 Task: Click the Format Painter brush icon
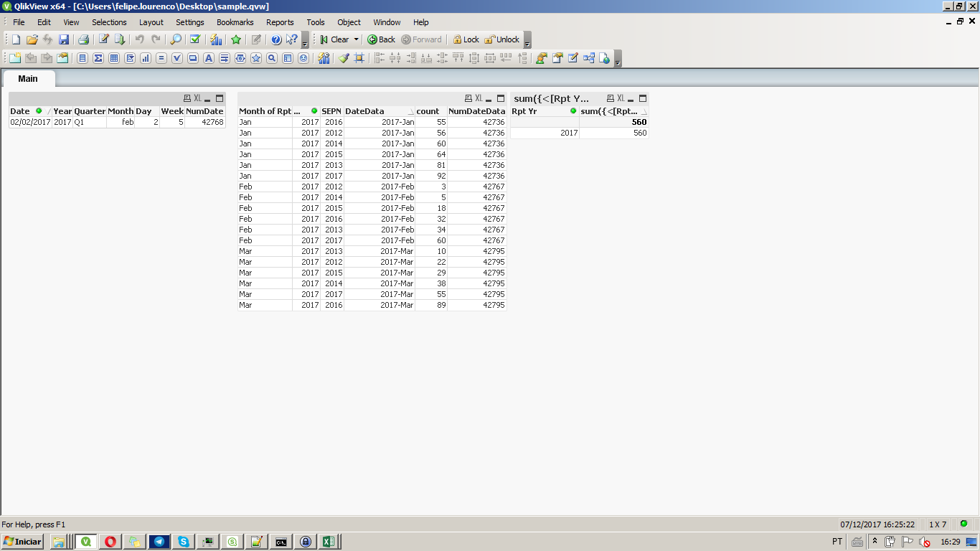pos(344,58)
